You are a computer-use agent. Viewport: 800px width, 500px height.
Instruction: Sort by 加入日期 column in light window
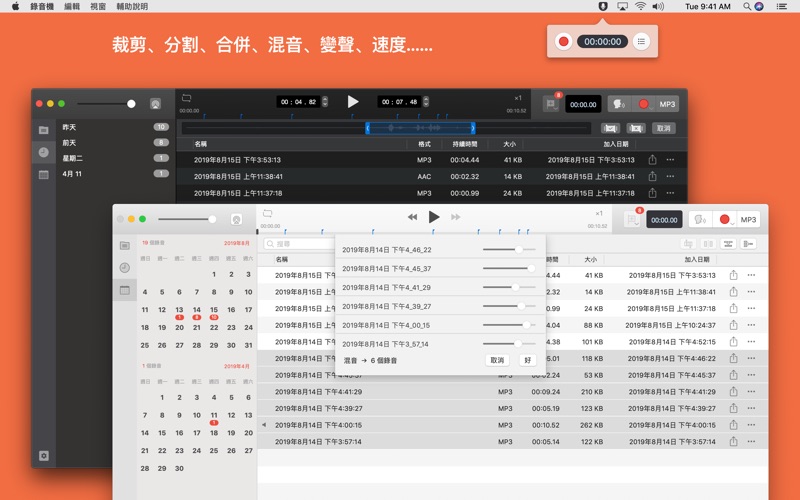pos(696,259)
